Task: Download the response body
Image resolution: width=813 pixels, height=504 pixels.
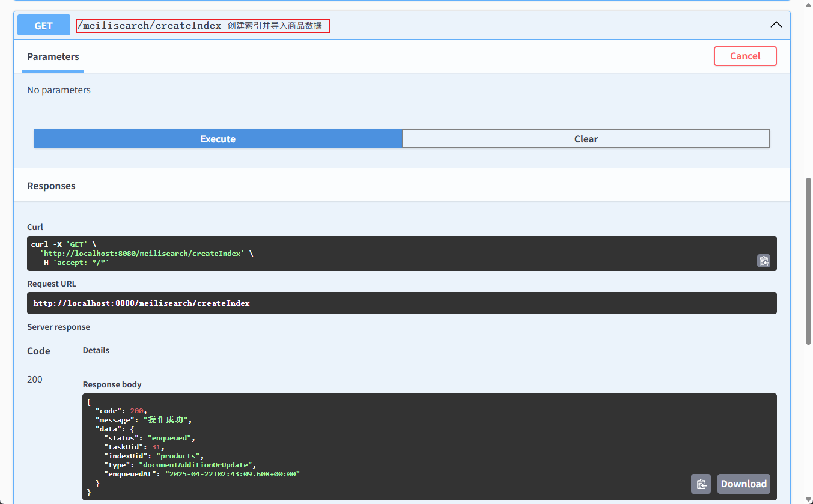Action: (743, 484)
